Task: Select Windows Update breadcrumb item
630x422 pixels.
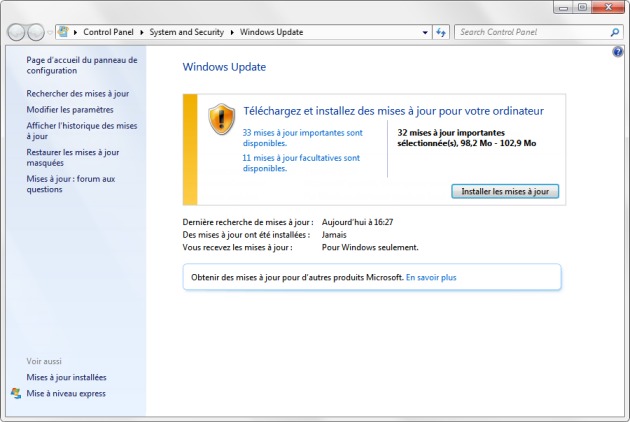Action: click(271, 32)
